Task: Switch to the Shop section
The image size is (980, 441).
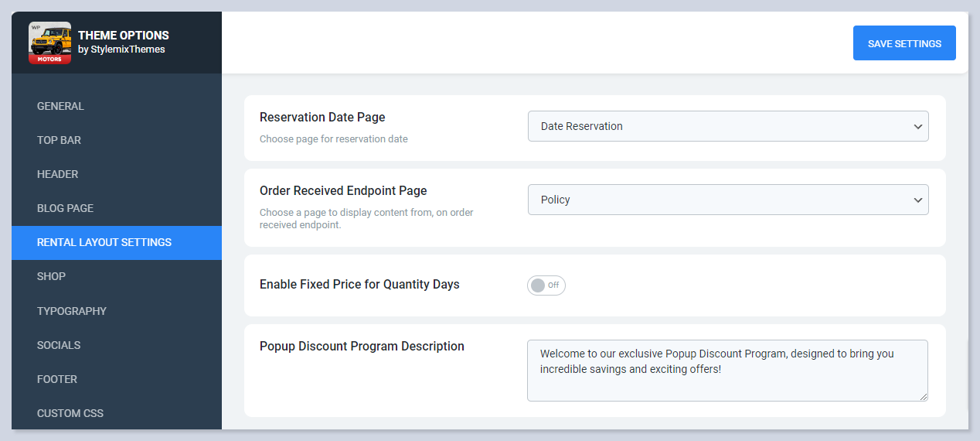Action: 51,276
